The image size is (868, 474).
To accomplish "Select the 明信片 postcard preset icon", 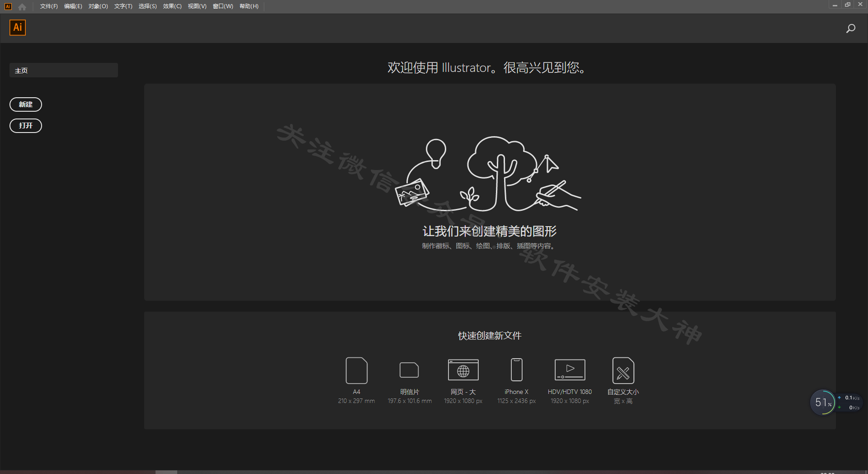I will (x=409, y=370).
